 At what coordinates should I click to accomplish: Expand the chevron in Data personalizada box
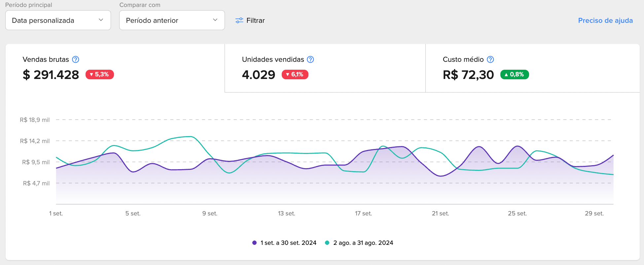pyautogui.click(x=101, y=20)
